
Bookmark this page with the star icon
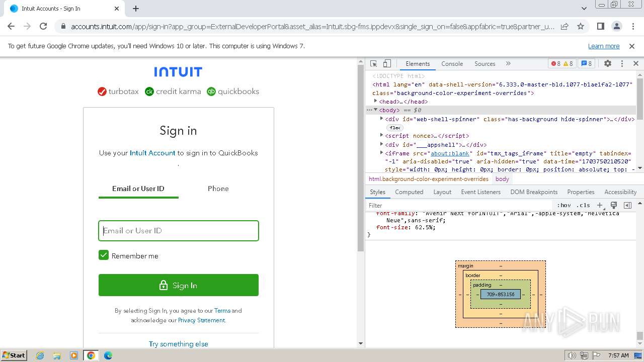[x=581, y=26]
